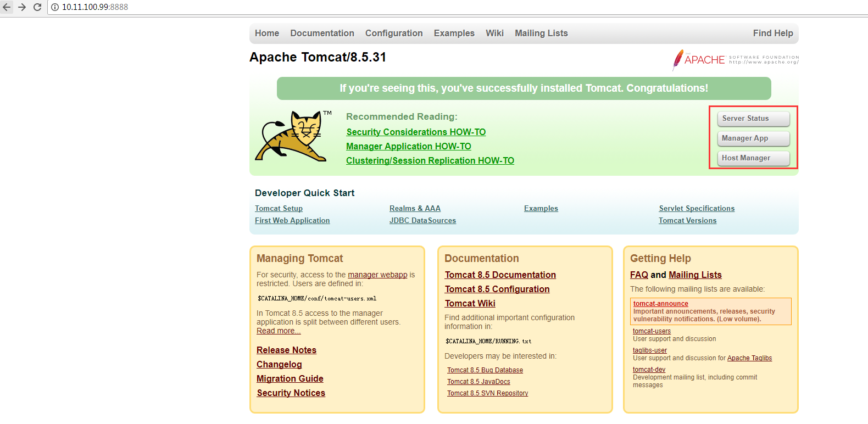Open Apache Taglibs link
Image resolution: width=868 pixels, height=424 pixels.
tap(749, 358)
